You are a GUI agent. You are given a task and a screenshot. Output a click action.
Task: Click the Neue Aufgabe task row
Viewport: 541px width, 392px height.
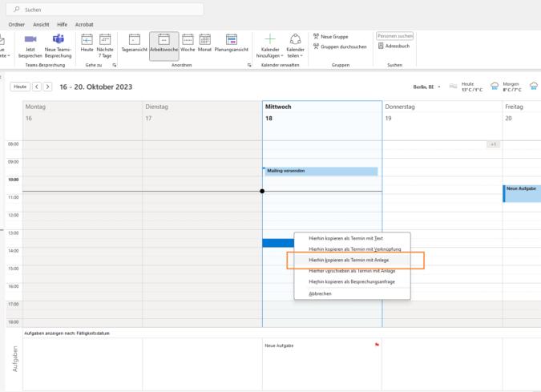(322, 346)
